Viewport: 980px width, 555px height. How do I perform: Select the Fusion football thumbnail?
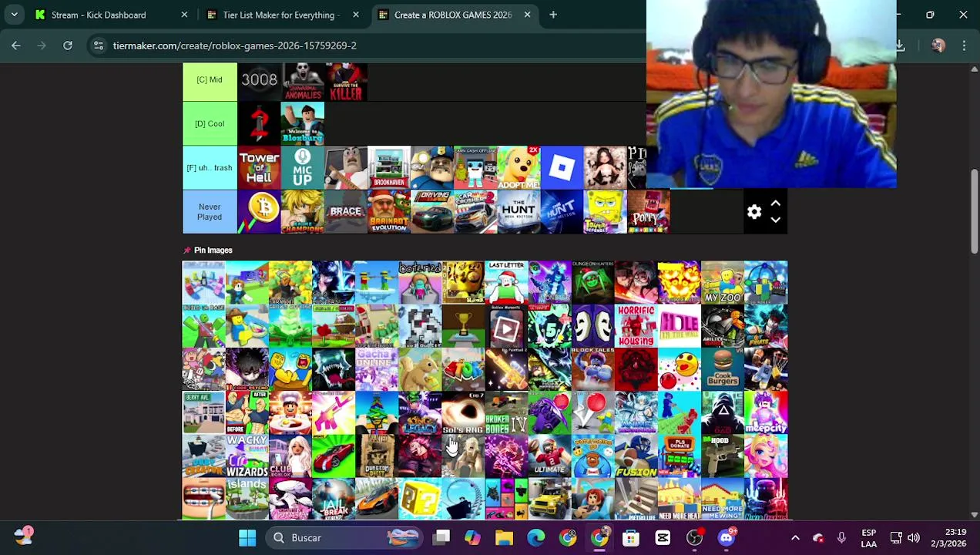636,456
